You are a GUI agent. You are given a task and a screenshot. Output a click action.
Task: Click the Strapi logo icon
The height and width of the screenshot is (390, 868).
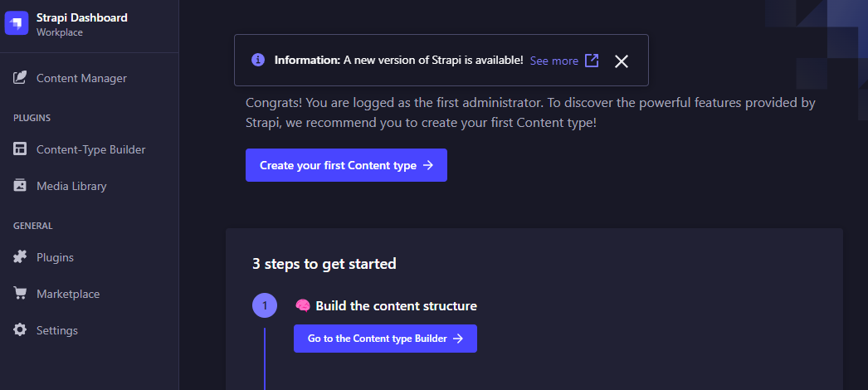pos(17,23)
